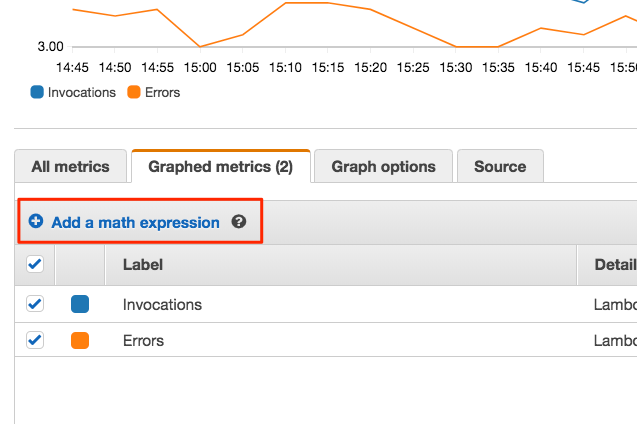Select the Graphed metrics (2) tab
Image resolution: width=637 pixels, height=424 pixels.
pyautogui.click(x=220, y=167)
